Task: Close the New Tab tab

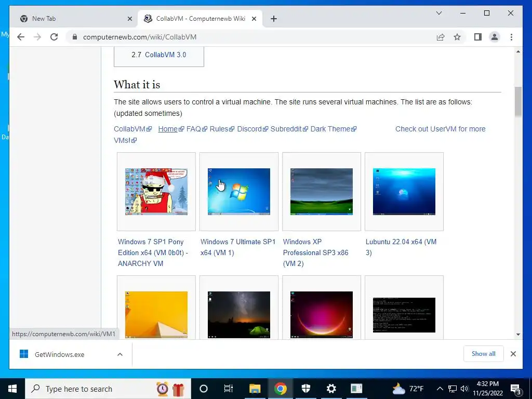Action: (x=129, y=19)
